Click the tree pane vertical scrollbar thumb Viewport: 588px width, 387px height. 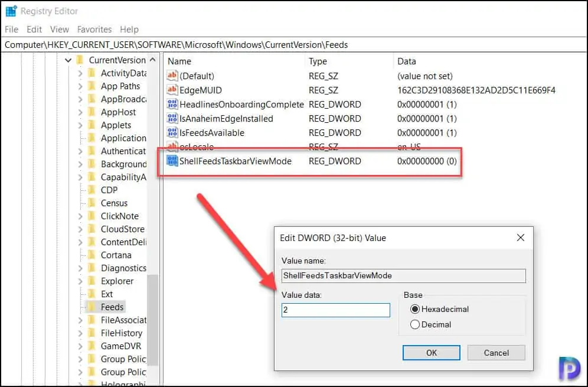click(153, 320)
